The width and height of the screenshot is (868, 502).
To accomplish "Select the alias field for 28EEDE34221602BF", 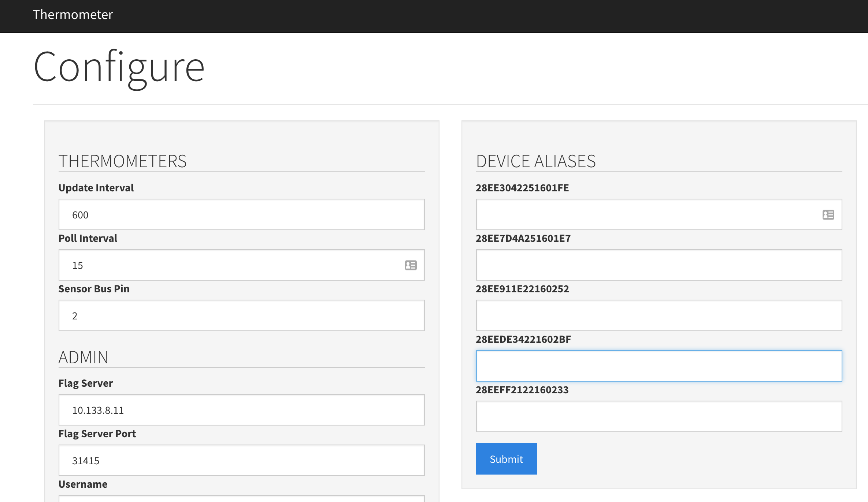I will pyautogui.click(x=659, y=366).
